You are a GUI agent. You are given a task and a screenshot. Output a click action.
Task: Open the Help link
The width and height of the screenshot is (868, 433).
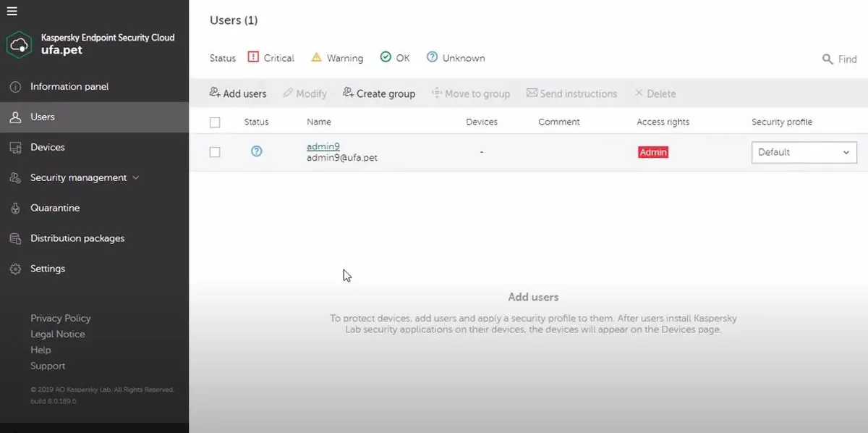(41, 350)
